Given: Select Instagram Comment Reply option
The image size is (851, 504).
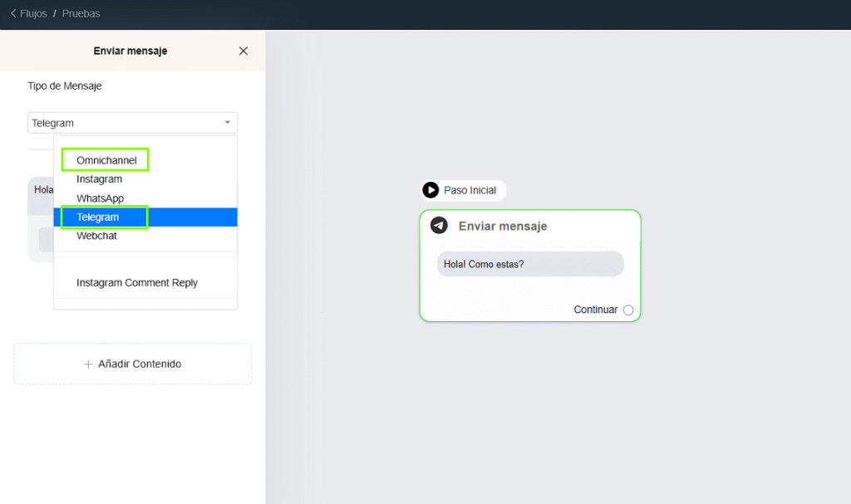Looking at the screenshot, I should [x=137, y=283].
